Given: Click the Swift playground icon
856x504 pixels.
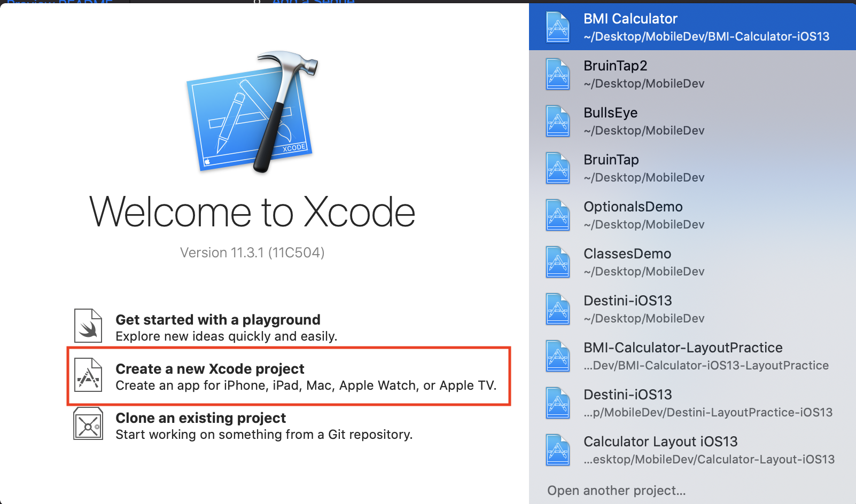Looking at the screenshot, I should coord(88,326).
